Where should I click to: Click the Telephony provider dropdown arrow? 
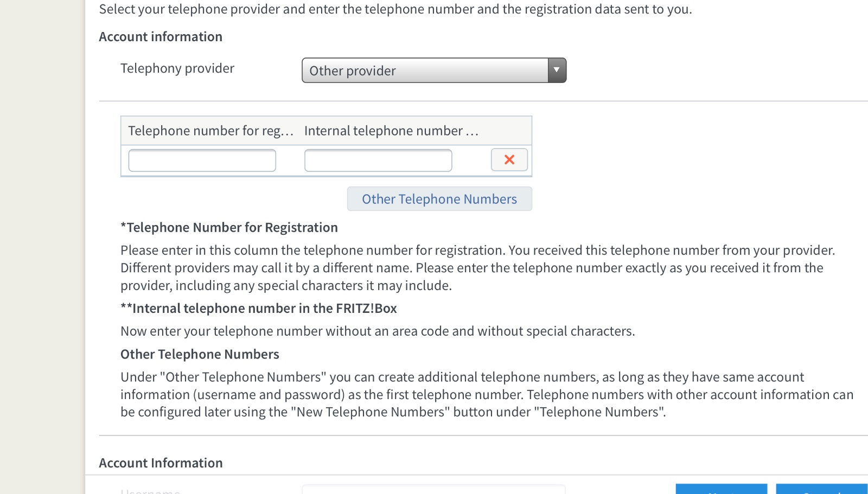coord(557,70)
